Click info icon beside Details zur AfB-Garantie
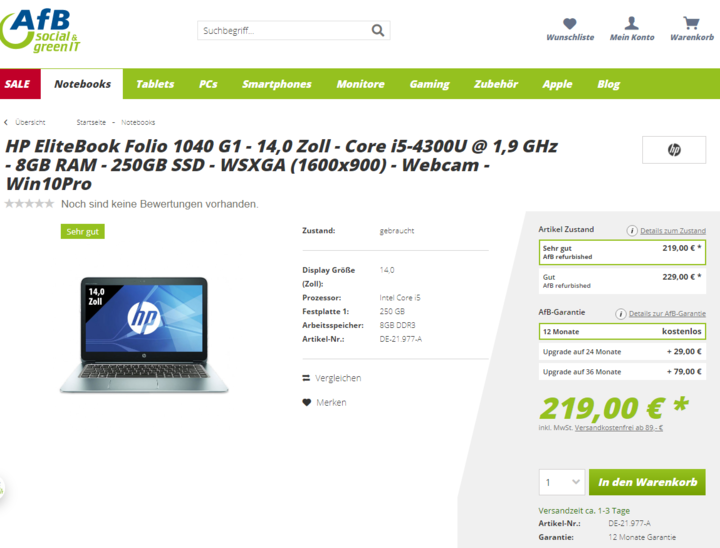Image resolution: width=720 pixels, height=548 pixels. click(620, 314)
